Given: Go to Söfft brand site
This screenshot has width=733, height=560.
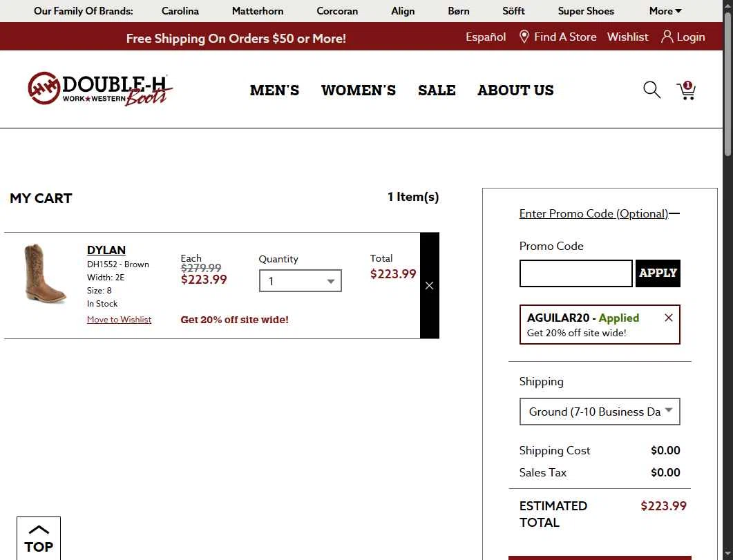Looking at the screenshot, I should [513, 11].
